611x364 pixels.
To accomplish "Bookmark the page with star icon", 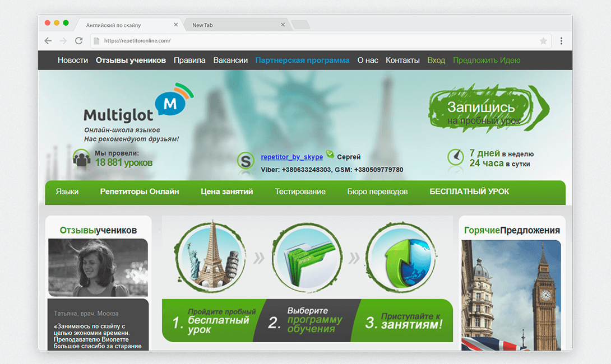I will point(543,41).
